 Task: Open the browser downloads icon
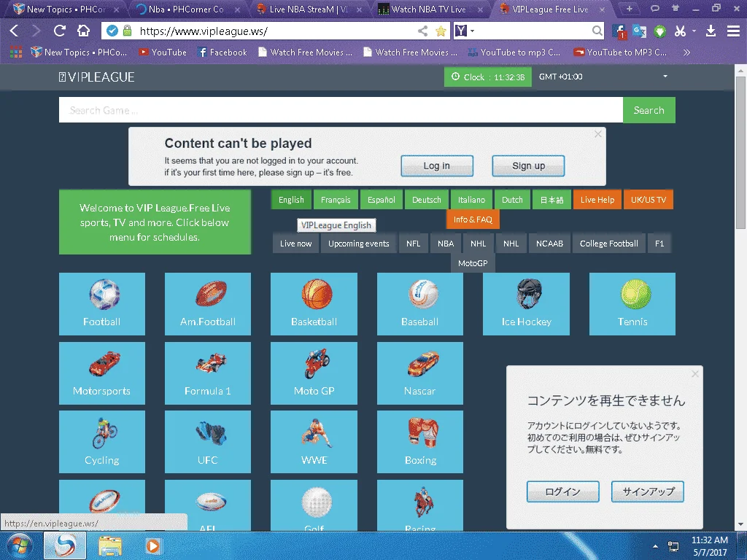click(x=711, y=31)
